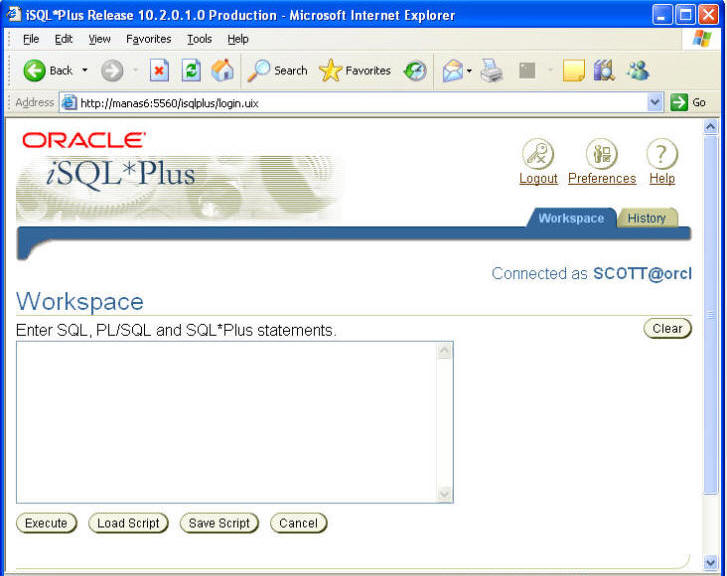Close the Internet Explorer window
The width and height of the screenshot is (727, 576).
[x=708, y=15]
